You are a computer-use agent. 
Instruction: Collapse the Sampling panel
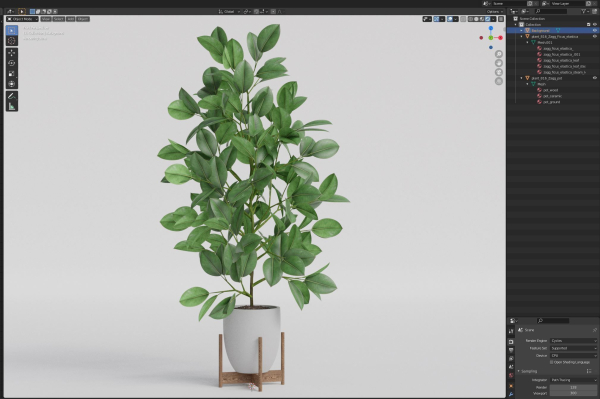[x=519, y=371]
